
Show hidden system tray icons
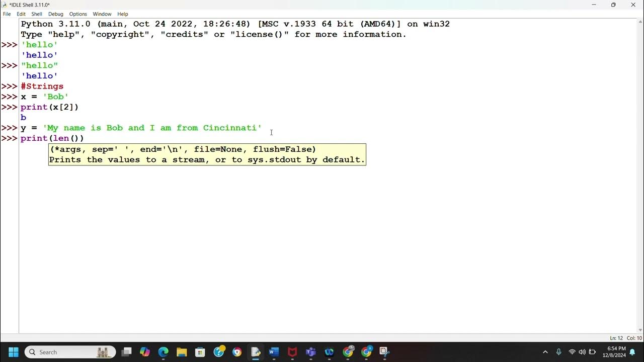(545, 352)
